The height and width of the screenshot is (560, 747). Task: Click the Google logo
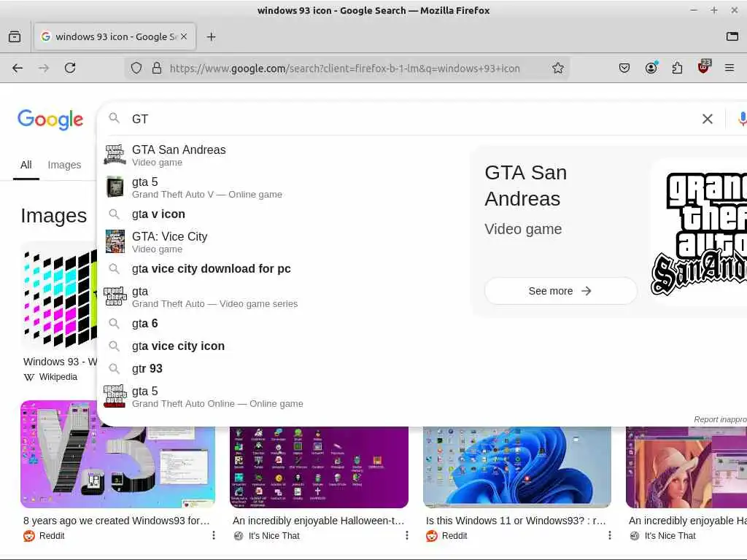[50, 119]
